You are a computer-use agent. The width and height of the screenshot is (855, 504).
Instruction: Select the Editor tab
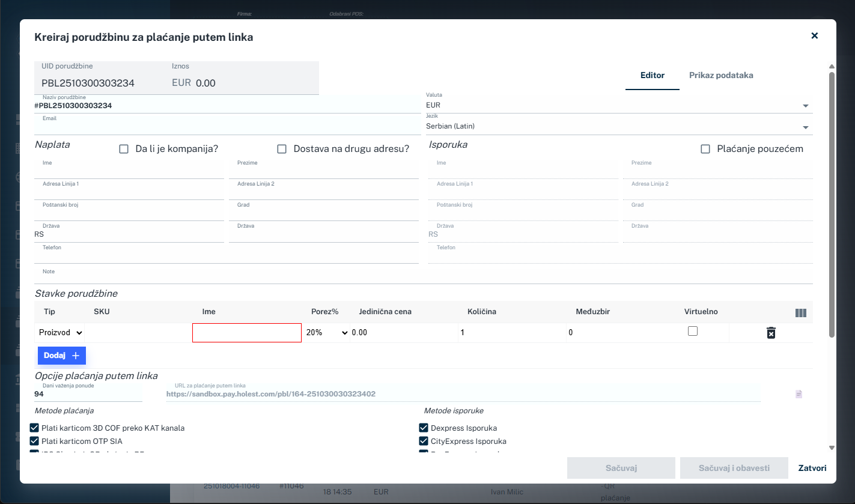652,75
